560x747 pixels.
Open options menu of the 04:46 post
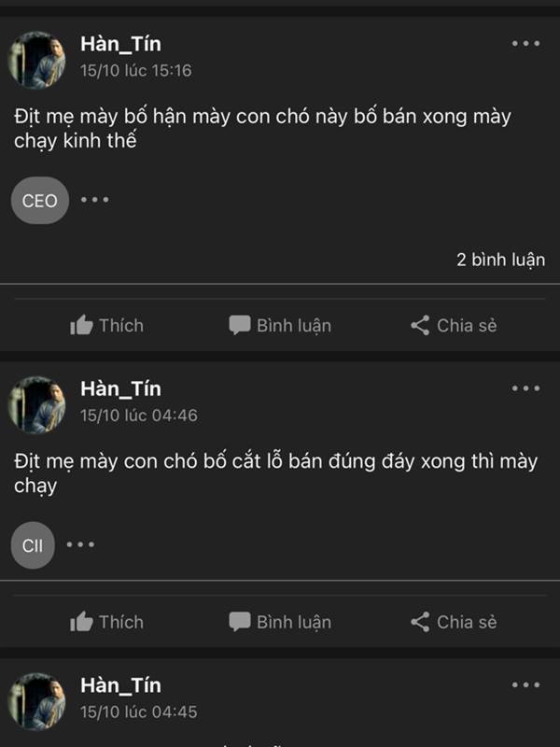(x=525, y=388)
